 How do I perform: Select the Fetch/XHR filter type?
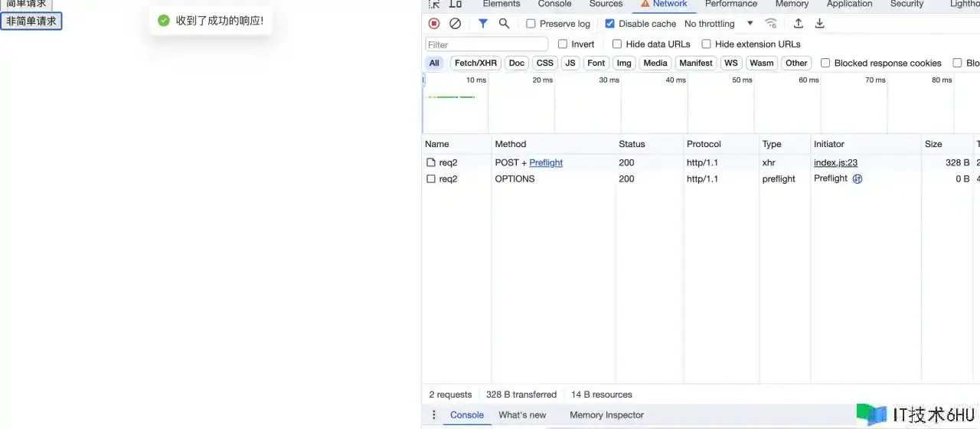475,63
